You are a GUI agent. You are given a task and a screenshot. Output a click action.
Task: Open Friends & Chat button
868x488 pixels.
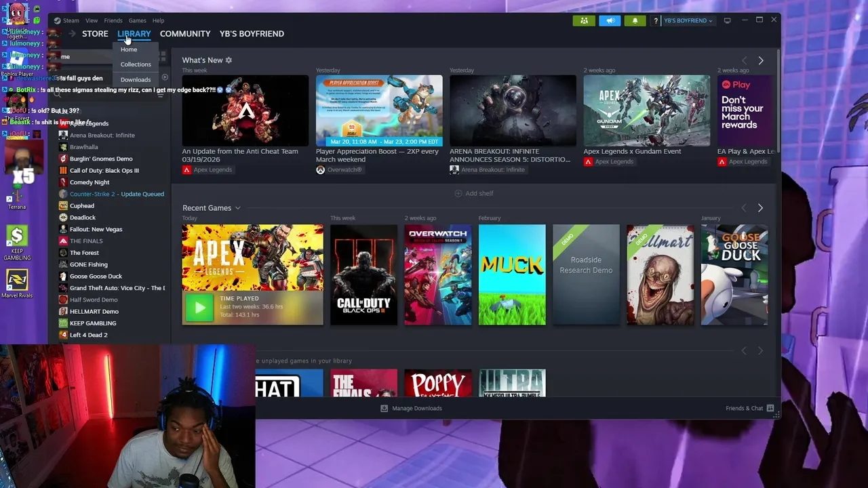pos(750,408)
